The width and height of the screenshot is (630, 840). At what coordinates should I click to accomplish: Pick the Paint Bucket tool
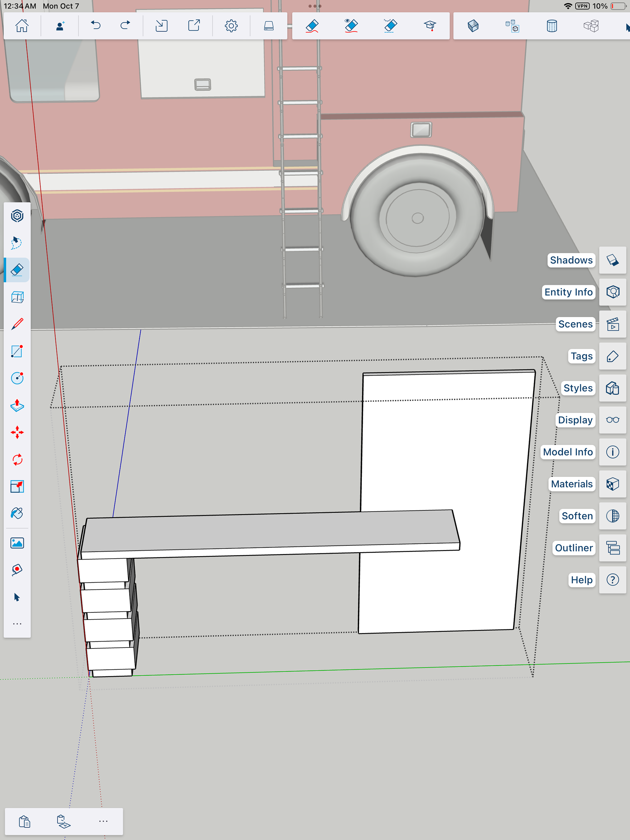click(17, 513)
